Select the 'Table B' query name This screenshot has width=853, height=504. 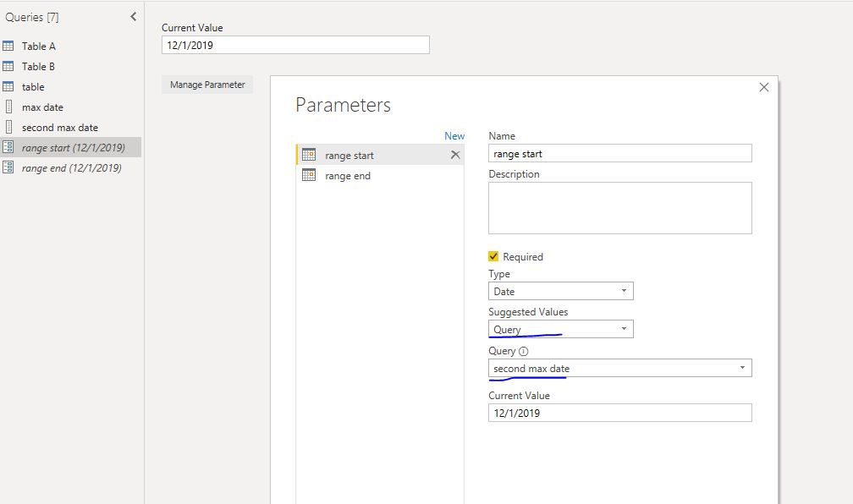click(x=38, y=66)
